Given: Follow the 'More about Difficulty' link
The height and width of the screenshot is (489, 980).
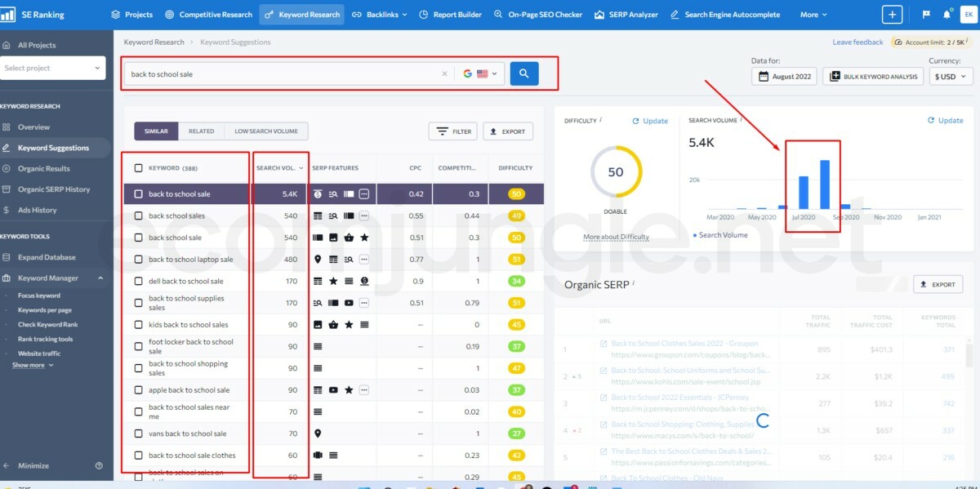Looking at the screenshot, I should tap(616, 237).
